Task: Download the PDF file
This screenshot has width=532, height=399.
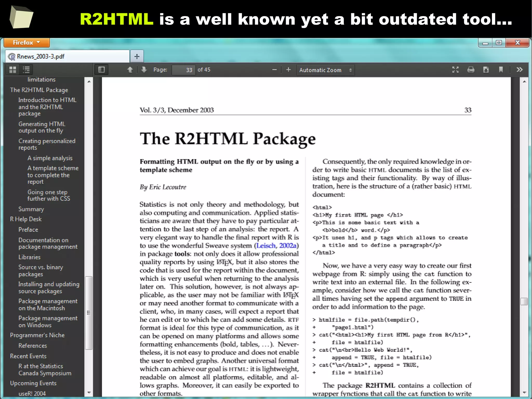Action: pos(486,70)
